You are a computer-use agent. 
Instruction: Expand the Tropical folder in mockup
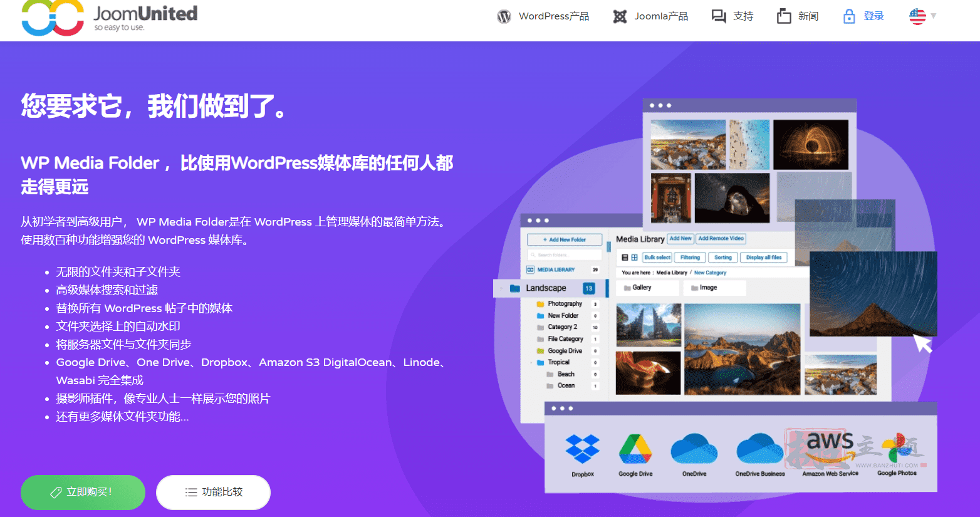point(532,363)
